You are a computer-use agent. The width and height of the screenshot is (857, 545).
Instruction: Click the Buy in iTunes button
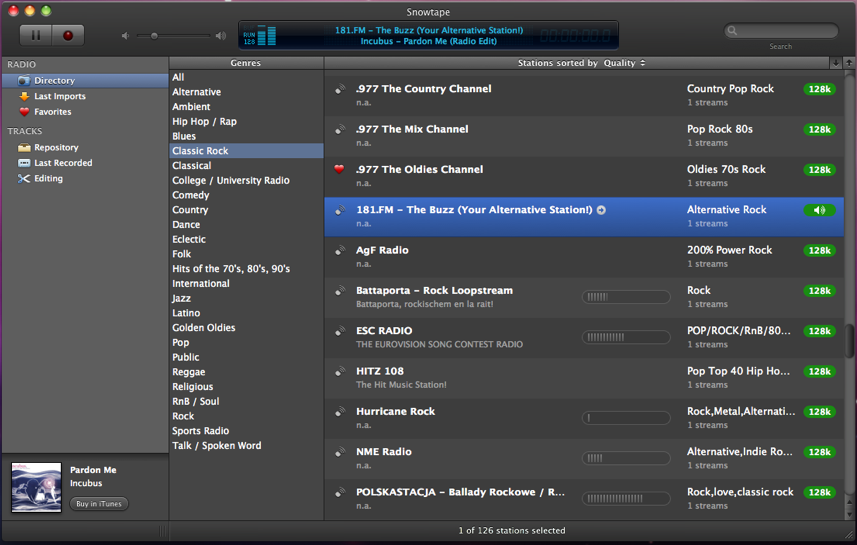click(x=99, y=504)
